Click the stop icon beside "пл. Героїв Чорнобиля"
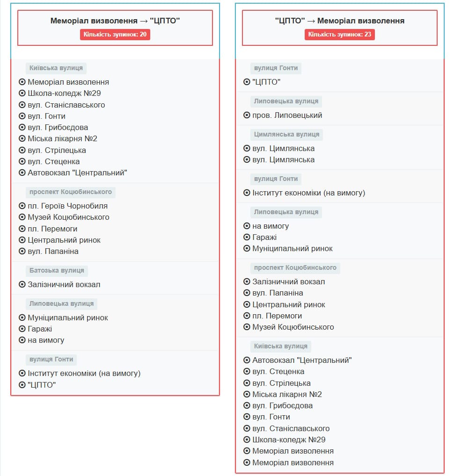The height and width of the screenshot is (476, 454). coord(22,206)
